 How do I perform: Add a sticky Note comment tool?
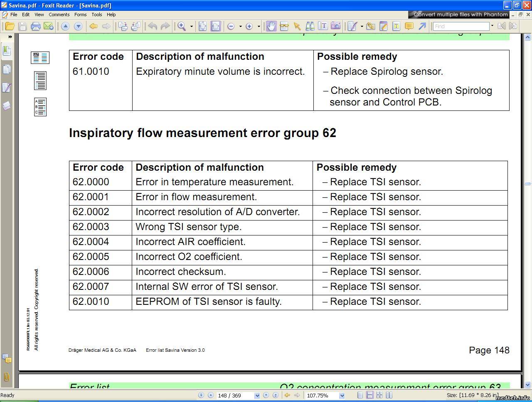[x=409, y=26]
